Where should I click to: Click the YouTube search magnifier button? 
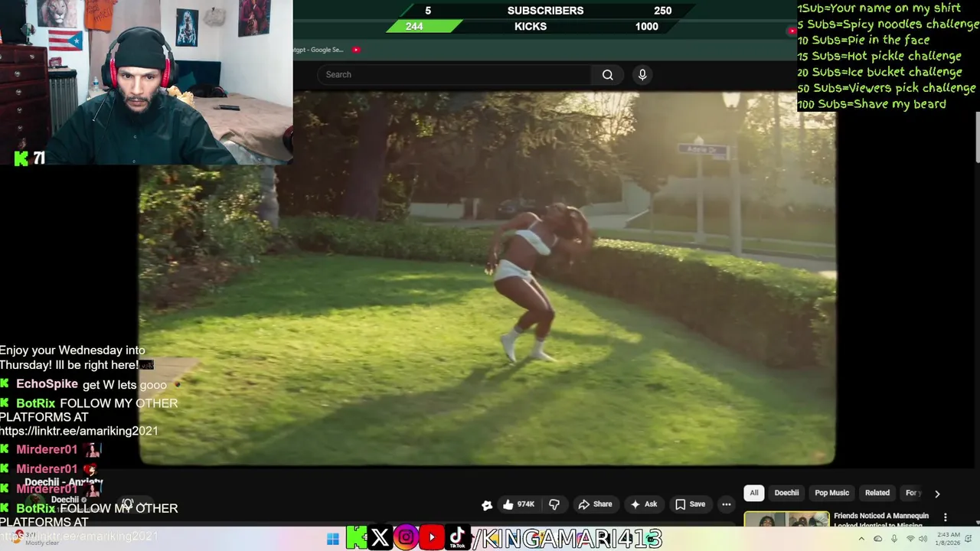coord(607,74)
